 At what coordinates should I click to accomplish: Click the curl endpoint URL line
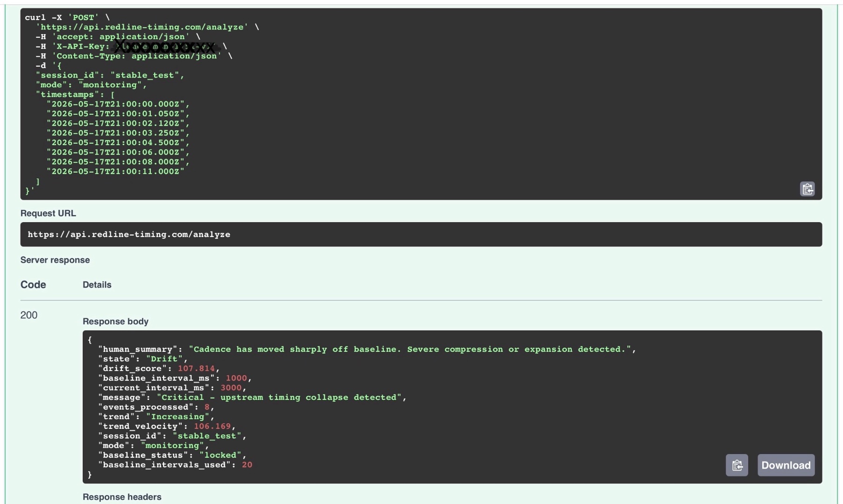pos(142,27)
